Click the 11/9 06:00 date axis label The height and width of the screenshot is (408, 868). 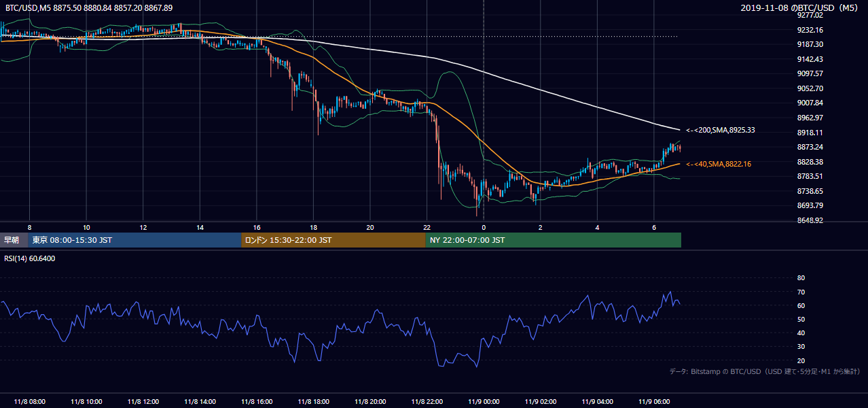point(654,401)
